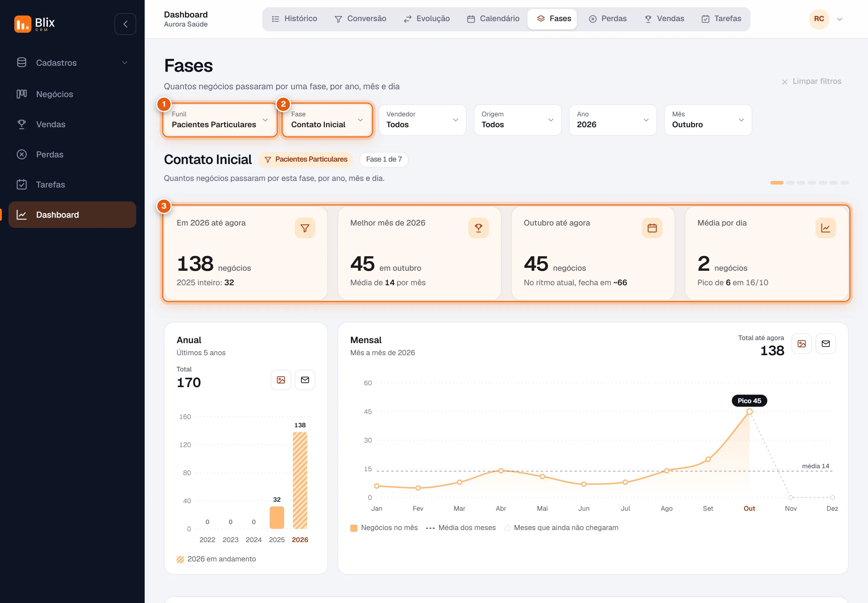Switch to the Evolução tab
The height and width of the screenshot is (603, 868).
[427, 19]
